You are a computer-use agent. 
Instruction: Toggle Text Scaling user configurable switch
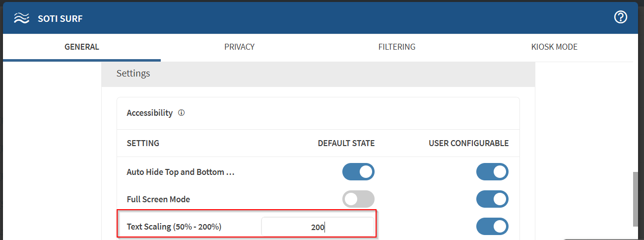point(492,227)
